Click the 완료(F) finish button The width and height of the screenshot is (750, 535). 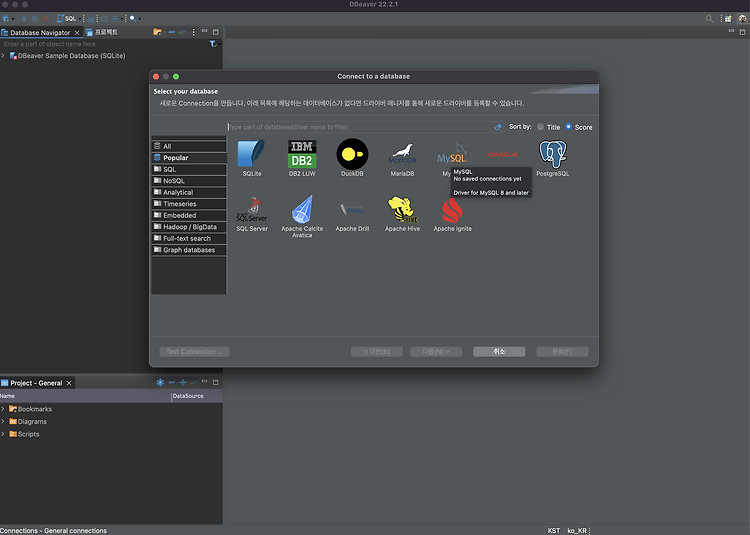tap(562, 351)
